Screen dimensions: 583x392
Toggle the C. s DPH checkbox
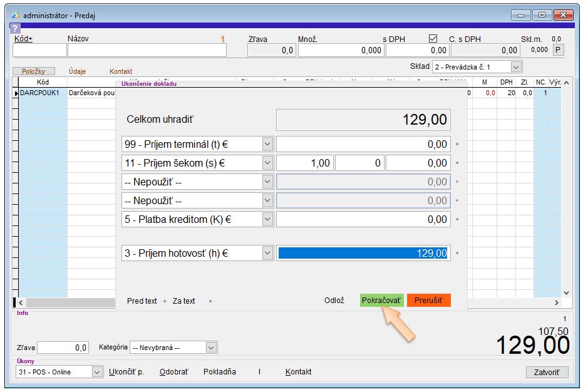(433, 39)
